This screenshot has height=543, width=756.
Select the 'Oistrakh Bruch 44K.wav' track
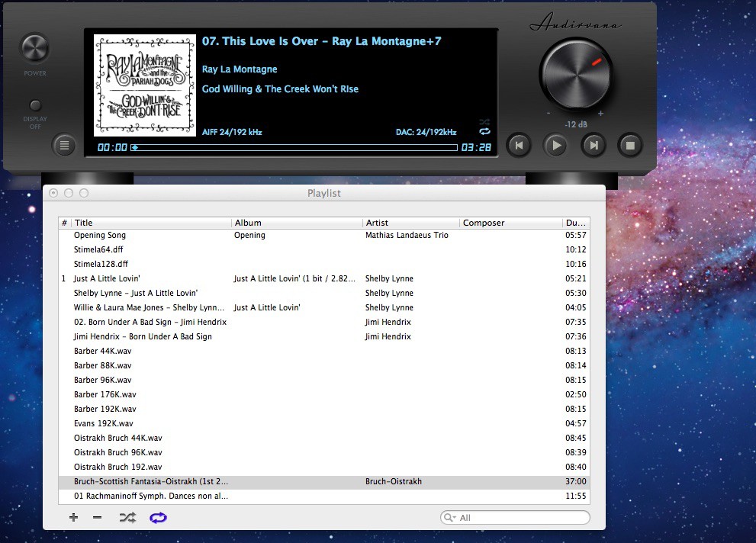[x=324, y=438]
